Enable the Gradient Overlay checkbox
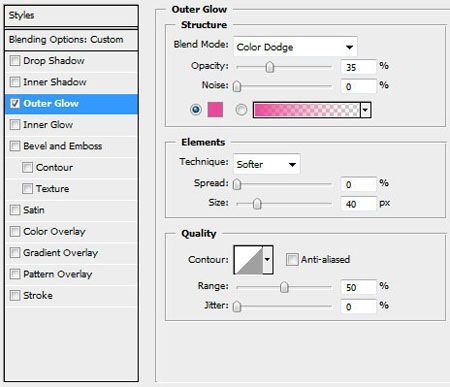The height and width of the screenshot is (387, 450). pyautogui.click(x=15, y=253)
